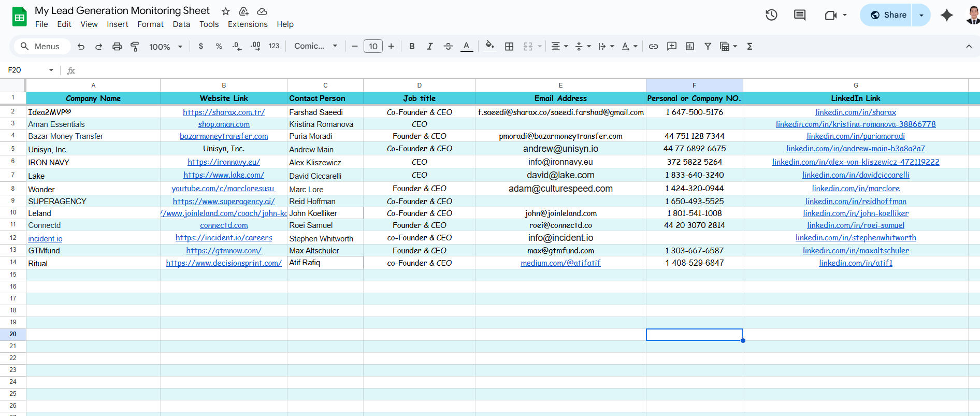Open the 123 number format menu
Viewport: 980px width, 416px height.
click(274, 47)
